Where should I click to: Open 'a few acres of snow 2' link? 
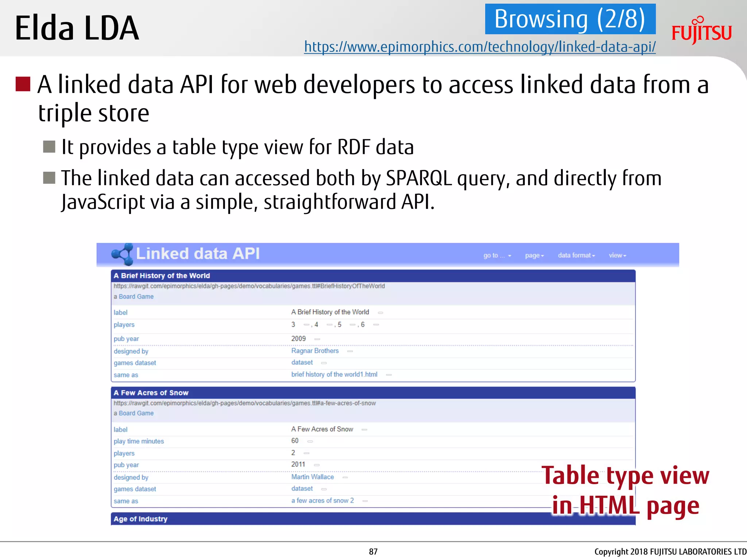point(322,501)
